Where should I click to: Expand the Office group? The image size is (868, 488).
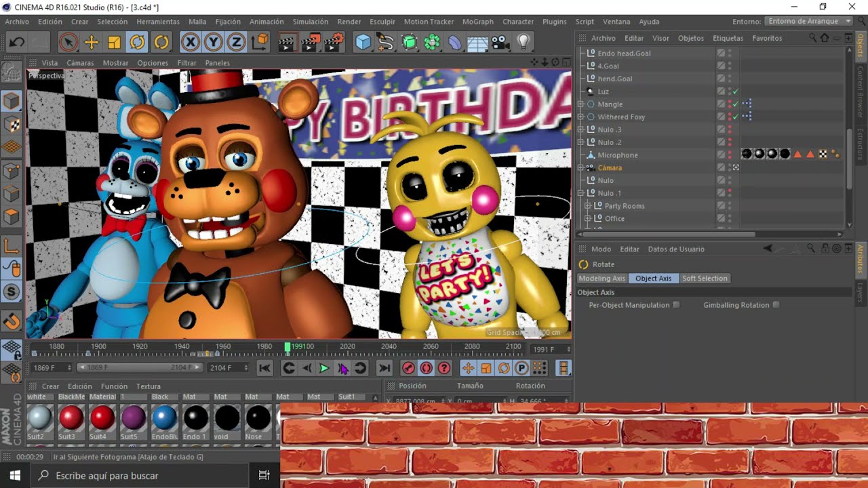pos(588,219)
